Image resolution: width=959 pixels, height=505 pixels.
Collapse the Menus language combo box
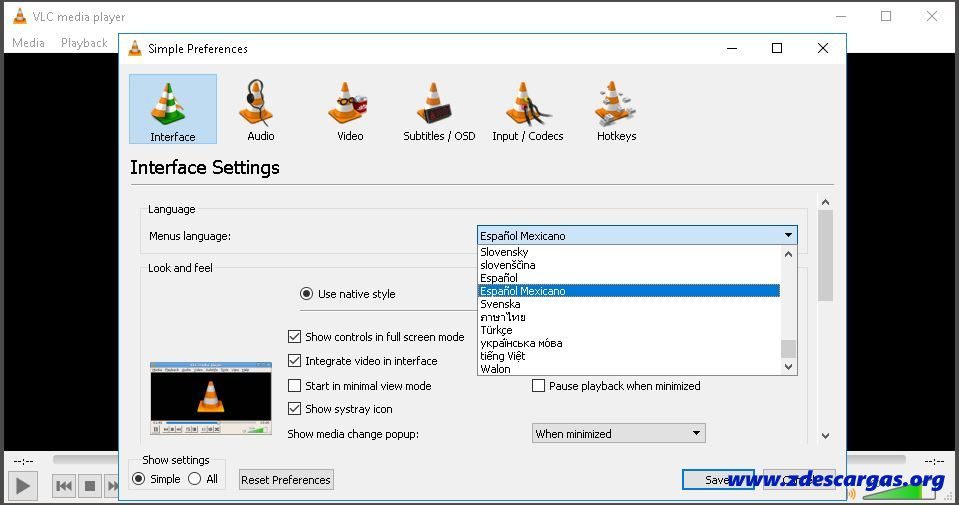[x=637, y=235]
